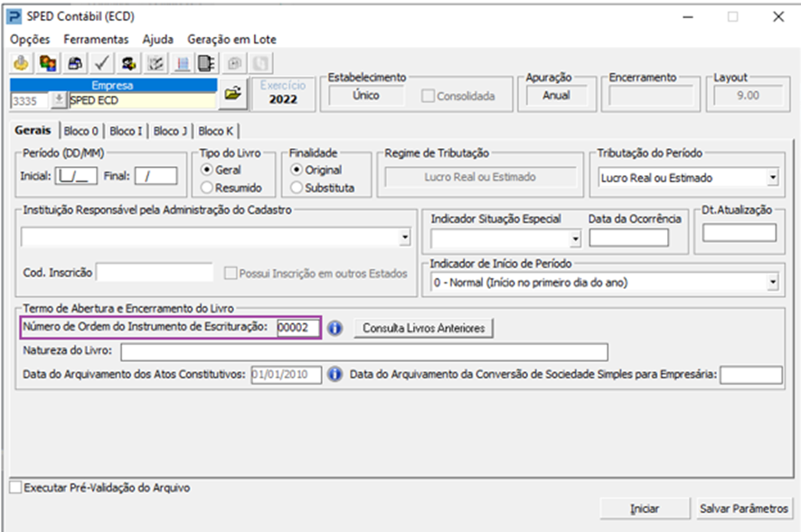
Task: Click the Estabelecimento value Único
Action: click(x=366, y=96)
